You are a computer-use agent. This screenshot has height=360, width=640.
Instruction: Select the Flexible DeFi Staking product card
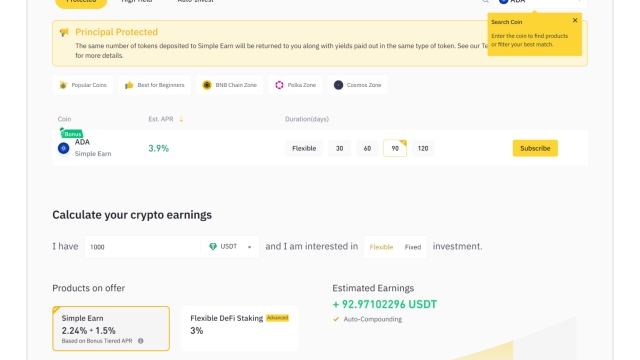tap(240, 329)
